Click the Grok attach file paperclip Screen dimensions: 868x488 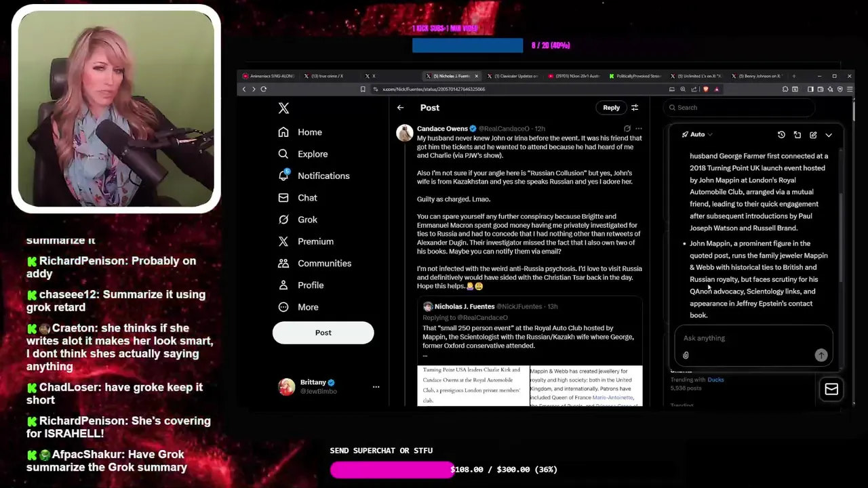[686, 355]
